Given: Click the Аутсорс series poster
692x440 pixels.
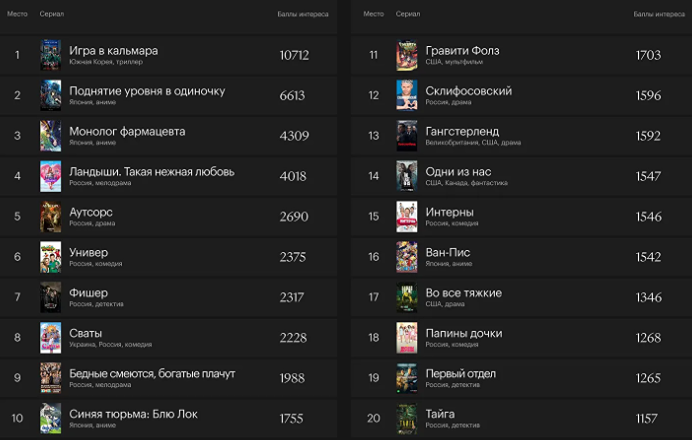Looking at the screenshot, I should click(51, 216).
